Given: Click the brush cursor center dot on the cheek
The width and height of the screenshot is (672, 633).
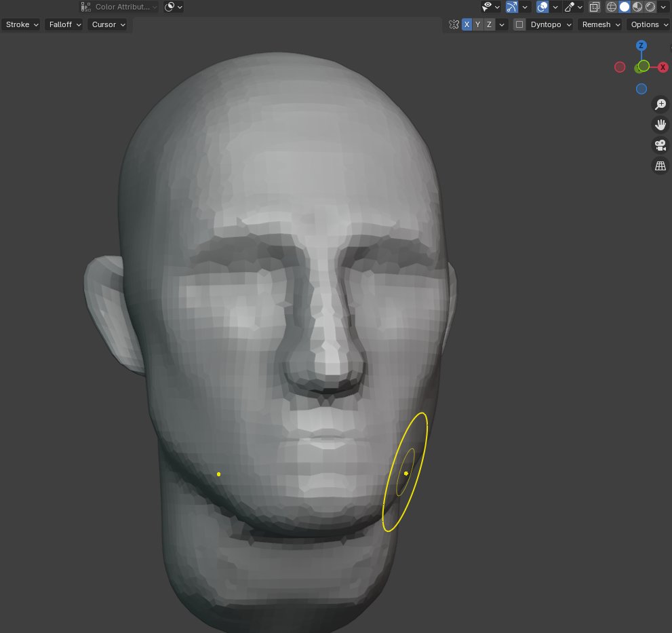Looking at the screenshot, I should point(406,474).
